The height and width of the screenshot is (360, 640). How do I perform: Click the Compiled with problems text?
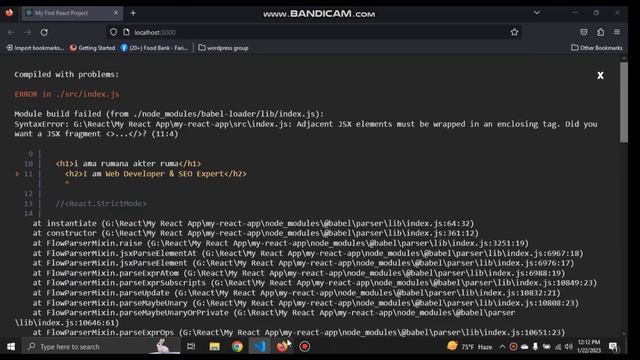pyautogui.click(x=67, y=74)
